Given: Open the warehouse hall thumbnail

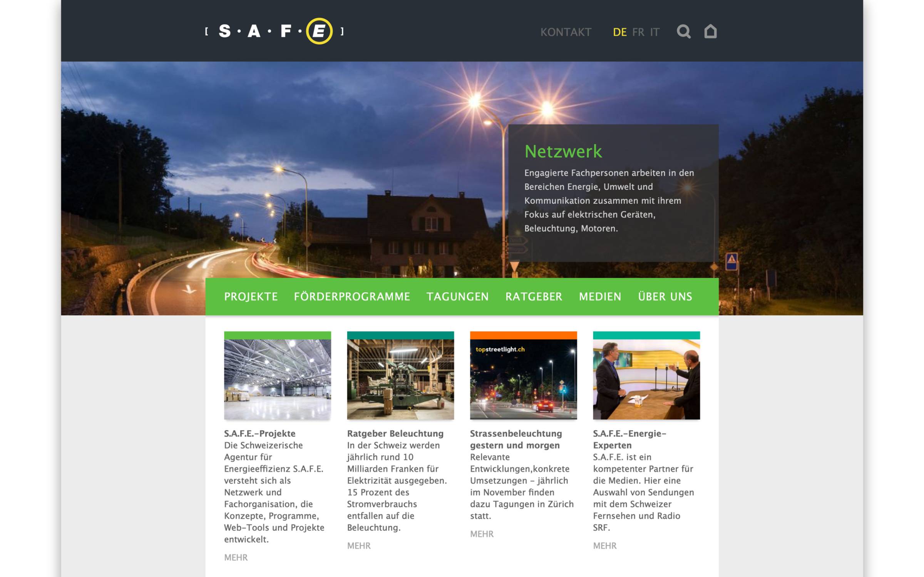Looking at the screenshot, I should (277, 375).
